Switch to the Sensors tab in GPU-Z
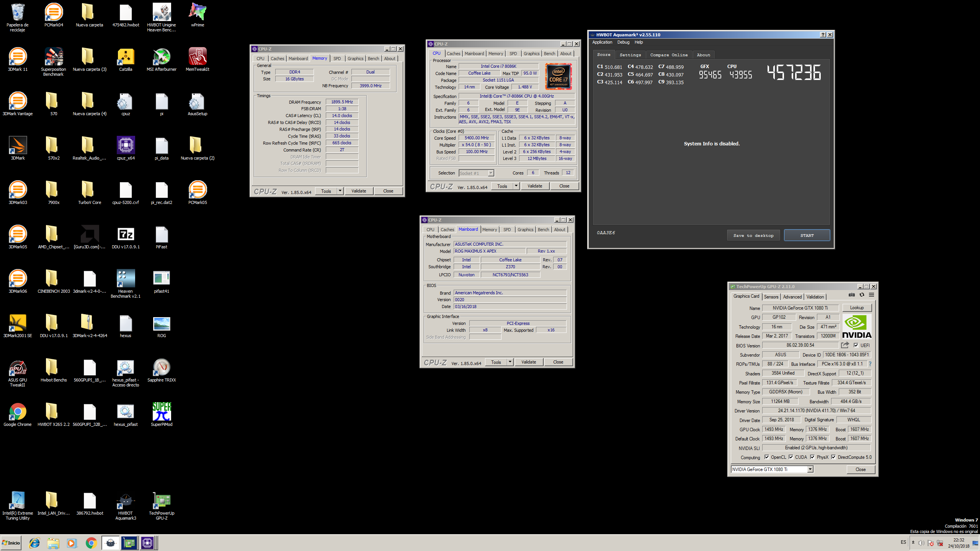The width and height of the screenshot is (980, 551). (x=771, y=297)
